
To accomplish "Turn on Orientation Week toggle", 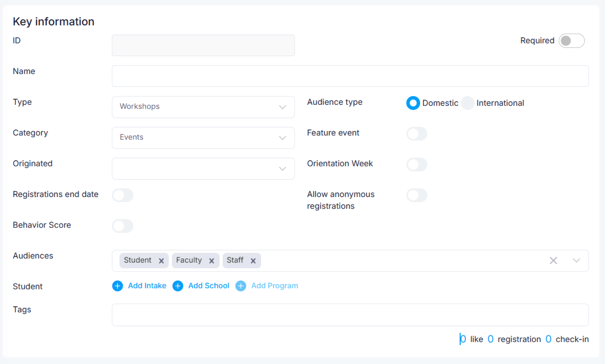I will [416, 164].
